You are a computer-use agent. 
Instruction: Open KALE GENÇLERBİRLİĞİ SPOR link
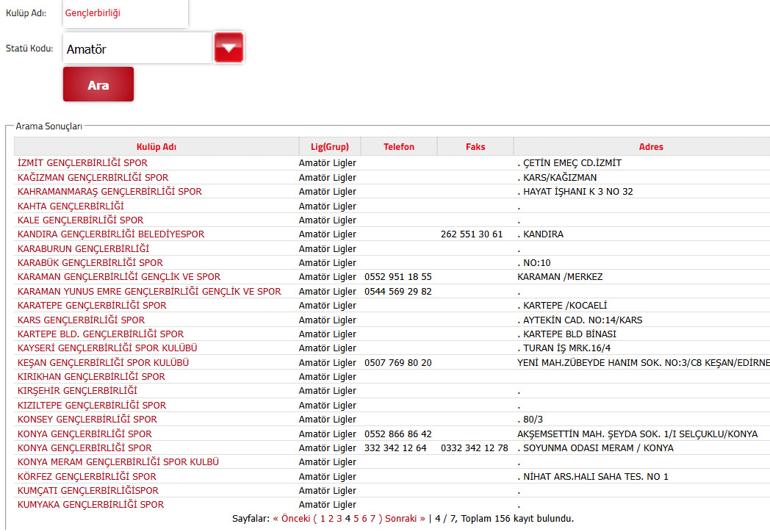(81, 220)
